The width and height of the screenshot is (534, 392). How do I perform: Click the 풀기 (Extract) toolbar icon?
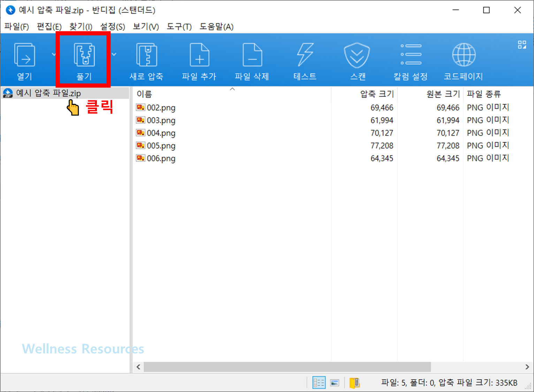84,55
